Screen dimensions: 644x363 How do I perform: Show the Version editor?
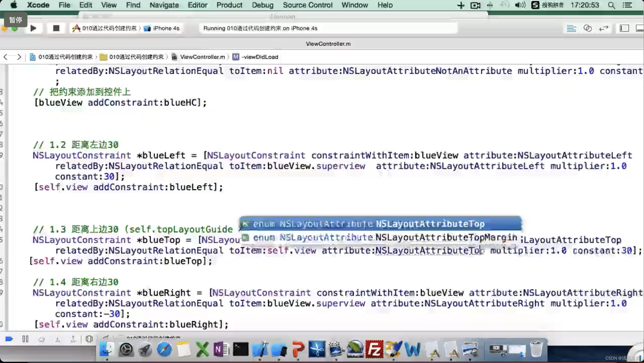point(604,28)
